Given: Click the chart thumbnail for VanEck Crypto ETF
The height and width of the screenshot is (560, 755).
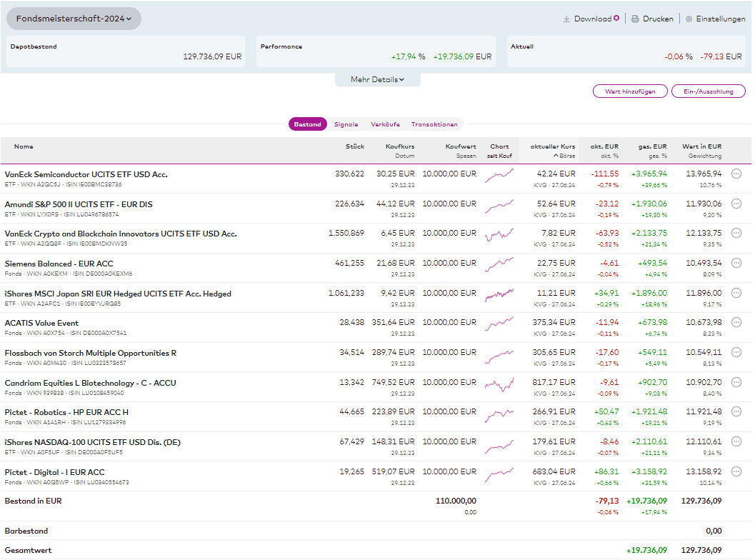Looking at the screenshot, I should click(x=499, y=236).
